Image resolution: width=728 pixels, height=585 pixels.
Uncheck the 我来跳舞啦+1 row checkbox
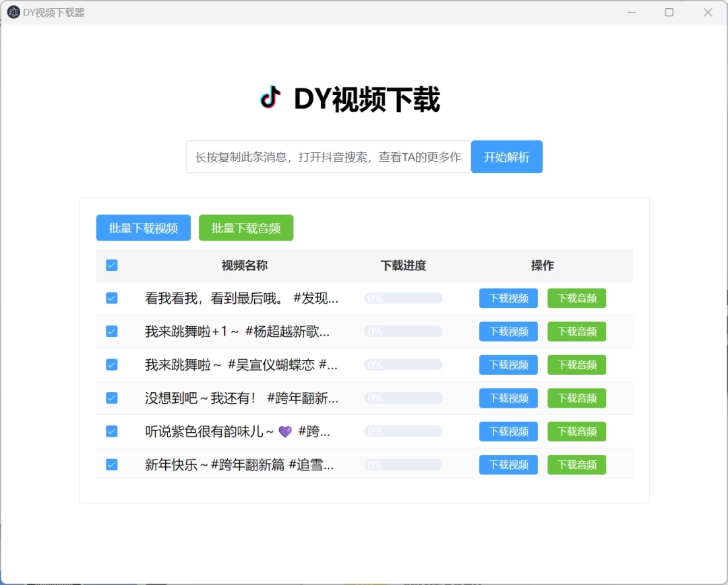pyautogui.click(x=111, y=332)
